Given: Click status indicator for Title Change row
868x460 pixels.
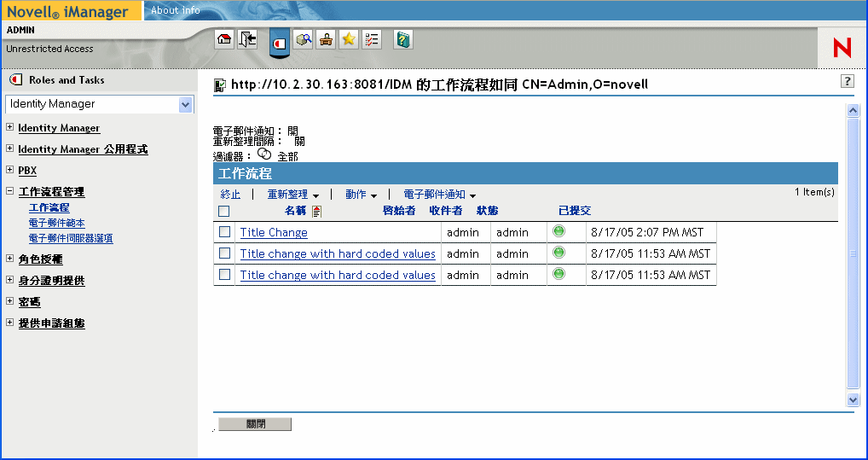Looking at the screenshot, I should pyautogui.click(x=559, y=231).
